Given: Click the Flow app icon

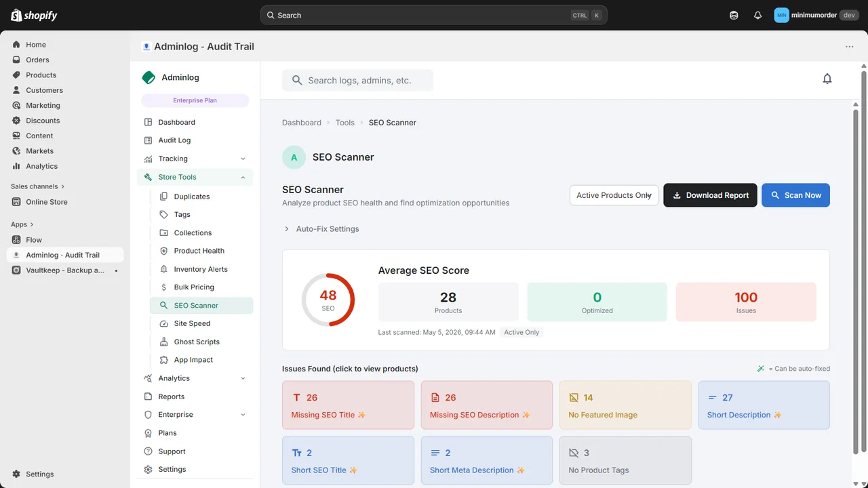Looking at the screenshot, I should click(x=16, y=240).
